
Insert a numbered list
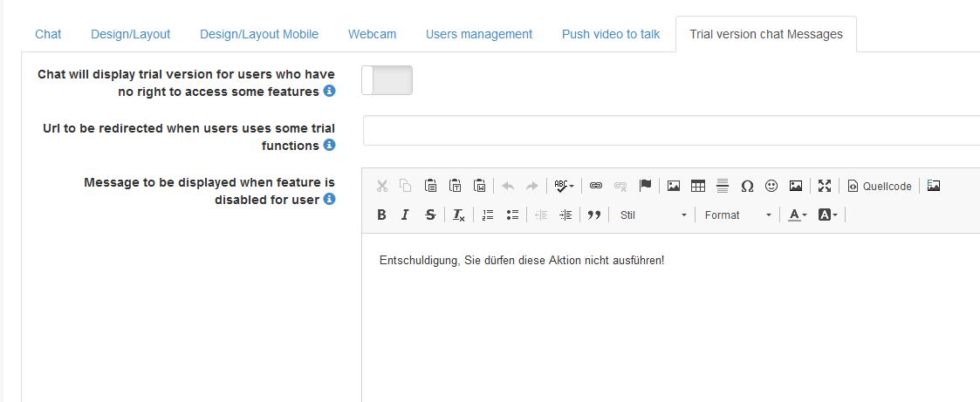coord(488,215)
